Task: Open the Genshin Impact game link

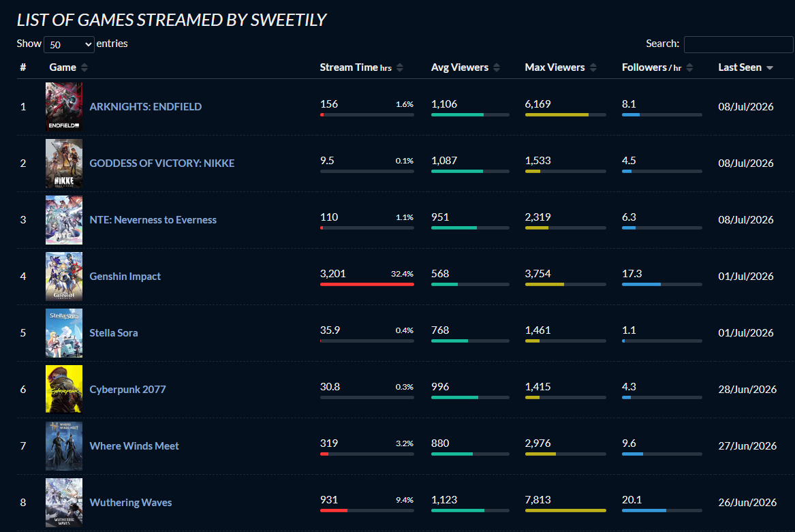Action: pyautogui.click(x=125, y=277)
